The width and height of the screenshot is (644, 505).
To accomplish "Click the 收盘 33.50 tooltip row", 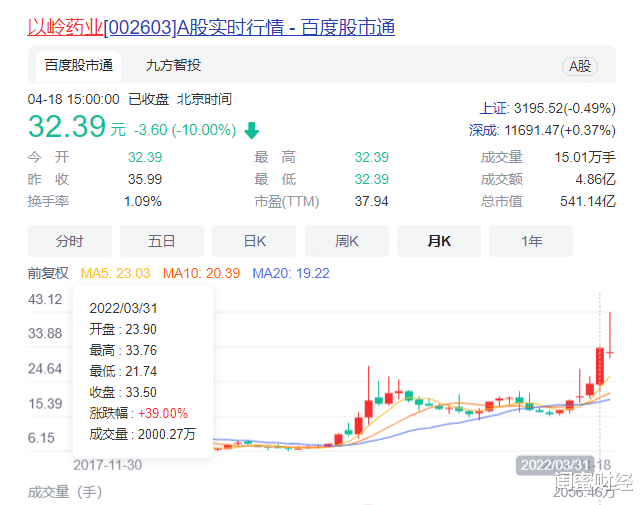I will click(123, 393).
